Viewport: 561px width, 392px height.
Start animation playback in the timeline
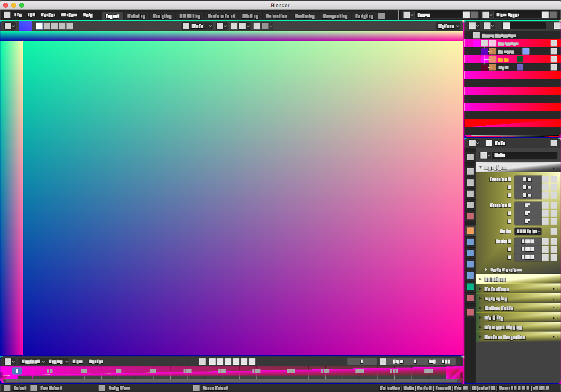[x=236, y=362]
